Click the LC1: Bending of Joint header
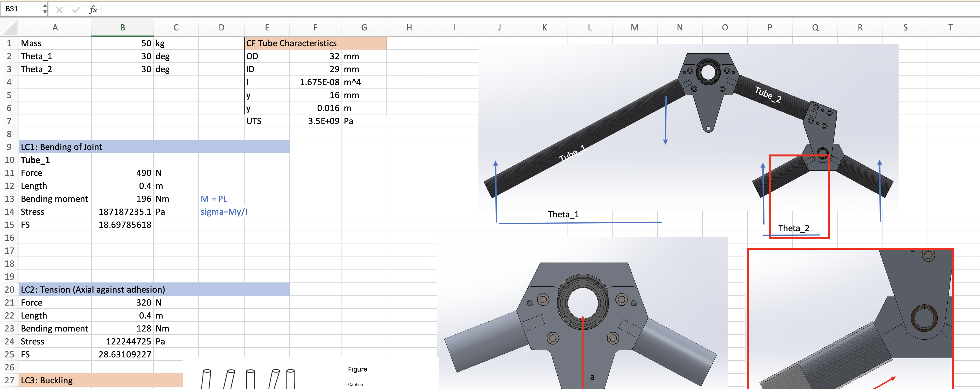Viewport: 980px width, 389px height. pyautogui.click(x=154, y=147)
